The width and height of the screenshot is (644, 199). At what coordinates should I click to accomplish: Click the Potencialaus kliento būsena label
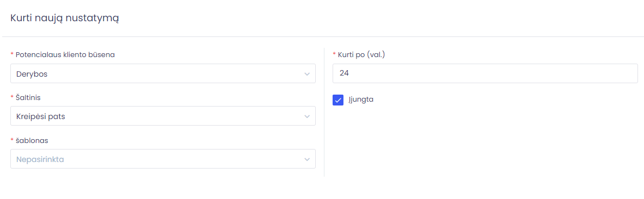point(65,55)
